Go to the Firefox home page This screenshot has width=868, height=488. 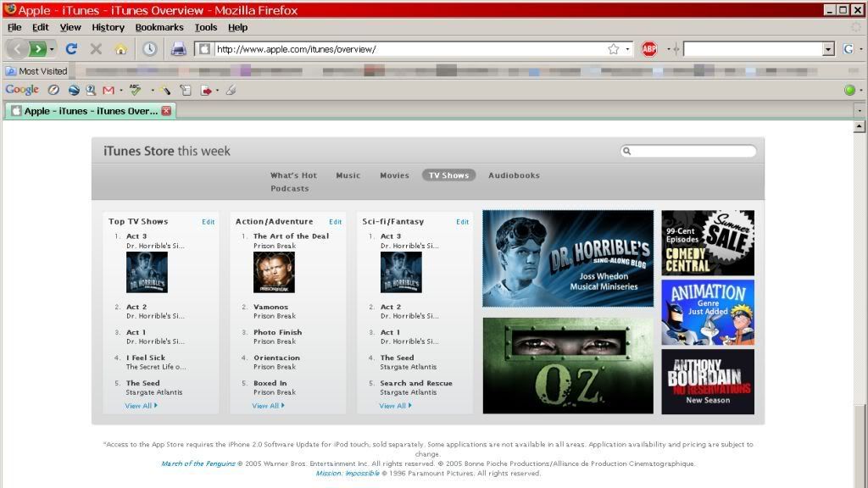tap(120, 49)
